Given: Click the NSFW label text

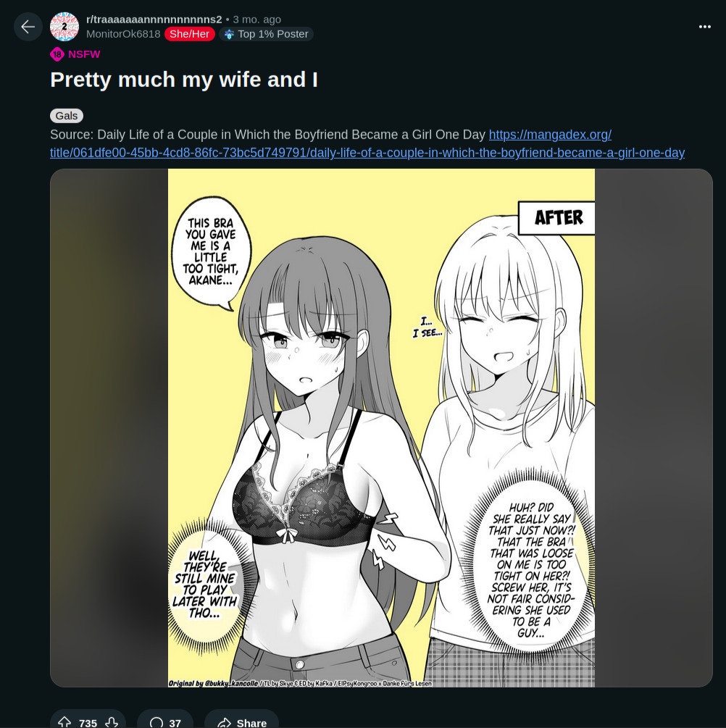Looking at the screenshot, I should pos(84,54).
